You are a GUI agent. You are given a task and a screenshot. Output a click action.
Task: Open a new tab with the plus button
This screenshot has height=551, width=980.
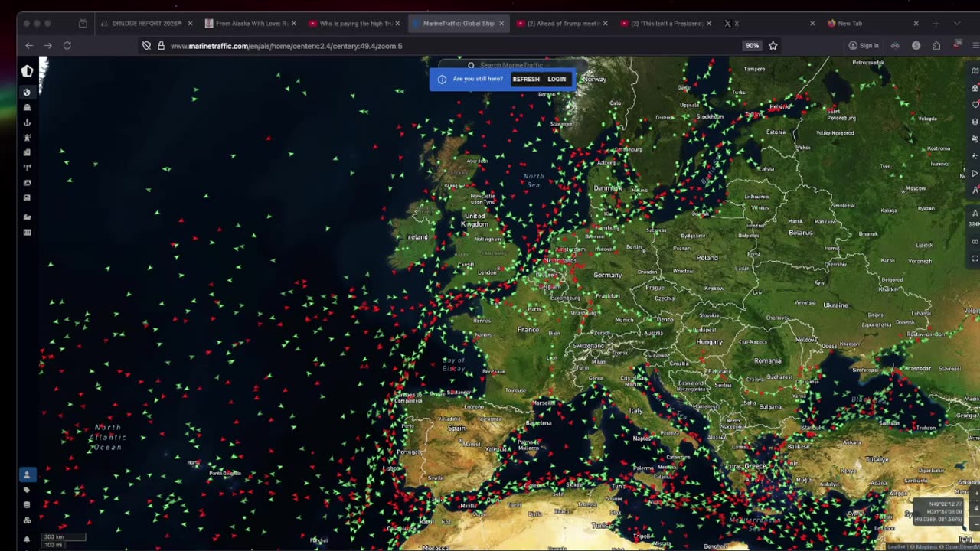(936, 24)
